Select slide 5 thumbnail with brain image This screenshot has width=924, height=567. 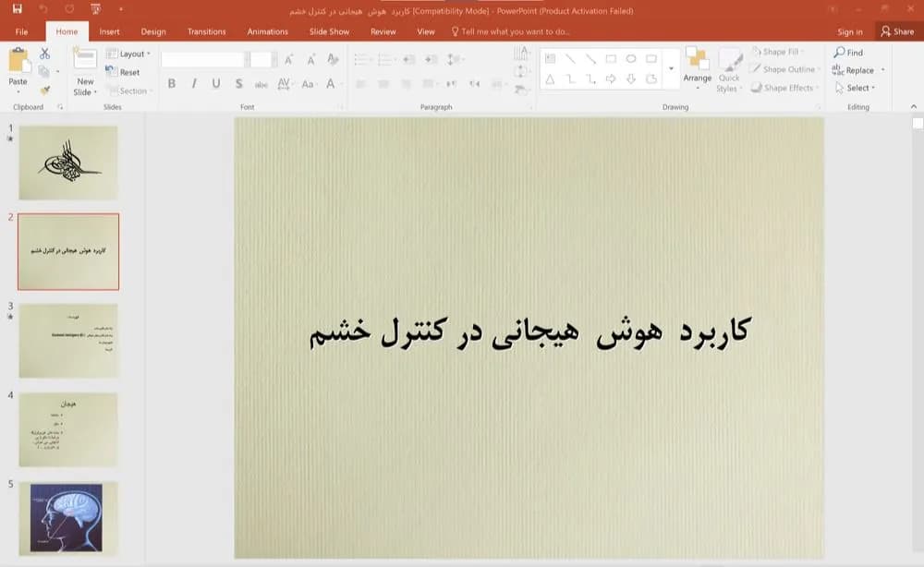click(x=67, y=518)
